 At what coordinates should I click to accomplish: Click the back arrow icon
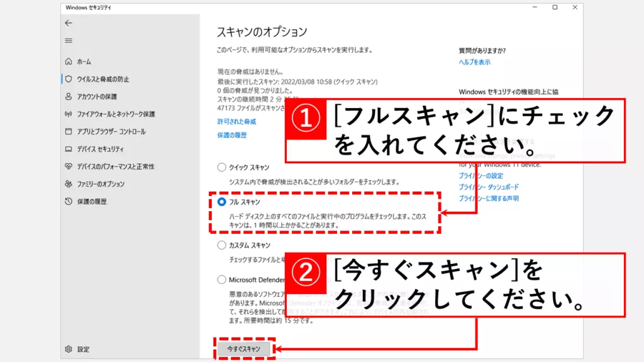coord(69,23)
